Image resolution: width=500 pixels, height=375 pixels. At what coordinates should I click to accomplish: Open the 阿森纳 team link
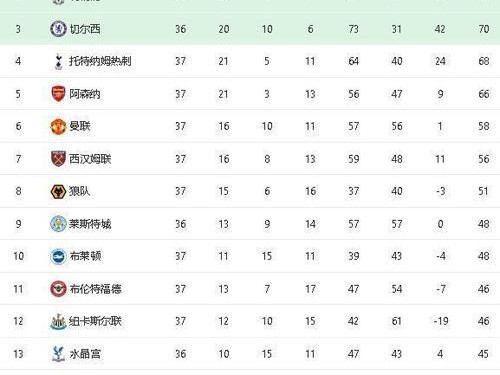click(85, 94)
